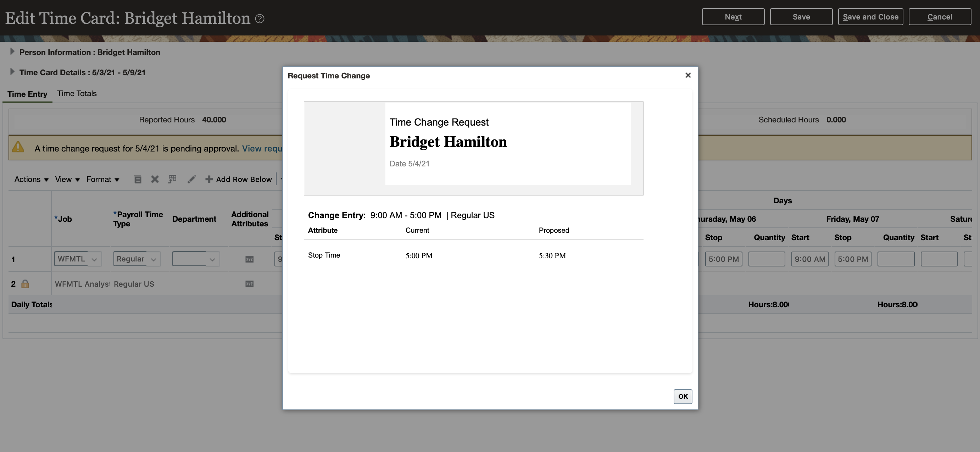Open the Actions menu

(x=31, y=180)
